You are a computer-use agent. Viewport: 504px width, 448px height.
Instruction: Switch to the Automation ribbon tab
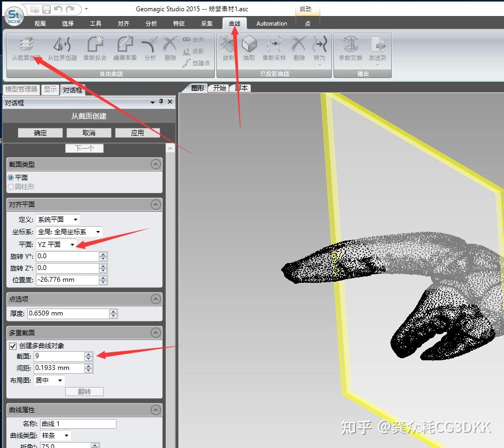pyautogui.click(x=272, y=24)
